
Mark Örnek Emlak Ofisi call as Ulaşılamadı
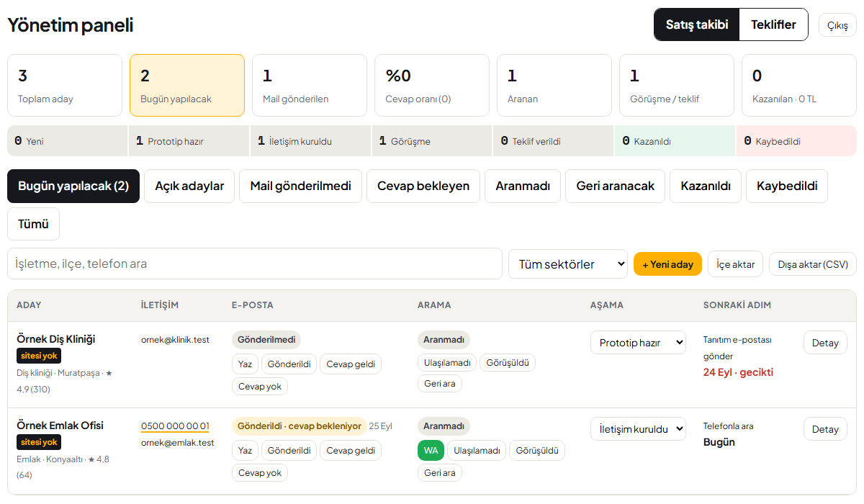point(477,451)
